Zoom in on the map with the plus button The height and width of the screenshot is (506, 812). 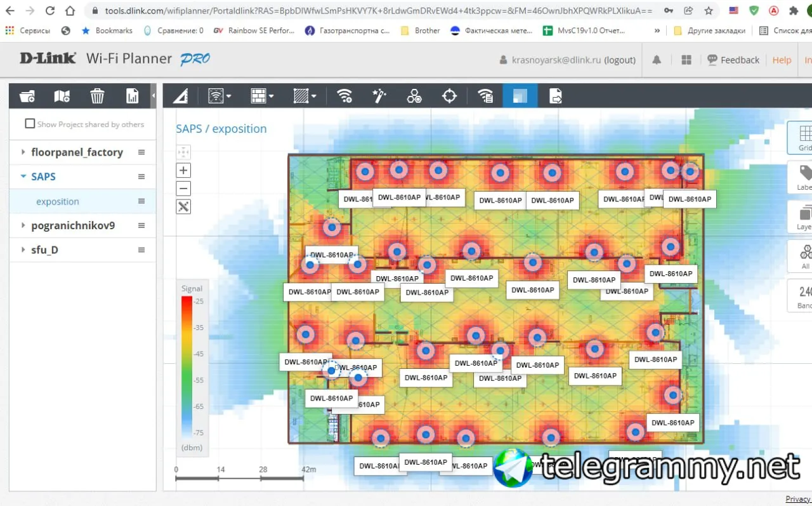click(183, 170)
